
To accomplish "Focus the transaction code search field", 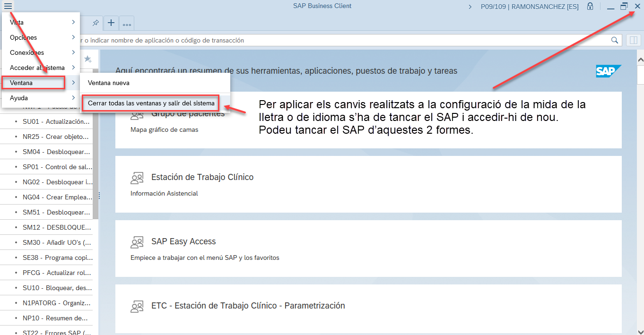I will [345, 40].
